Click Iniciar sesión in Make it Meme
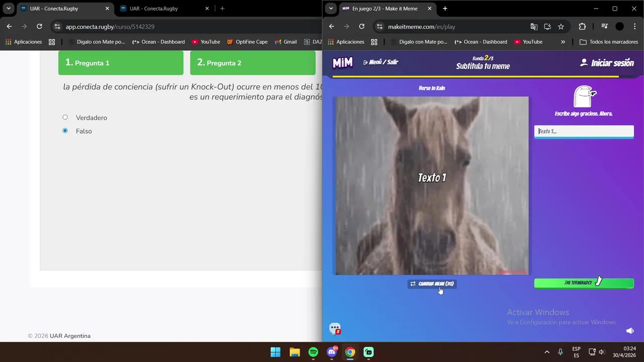The height and width of the screenshot is (362, 644). point(607,63)
